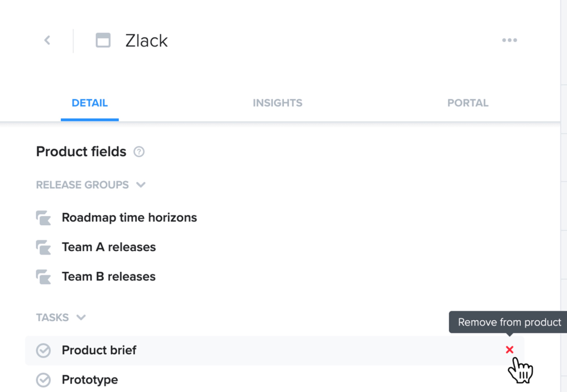Switch to the Insights tab
The image size is (567, 392).
click(278, 103)
